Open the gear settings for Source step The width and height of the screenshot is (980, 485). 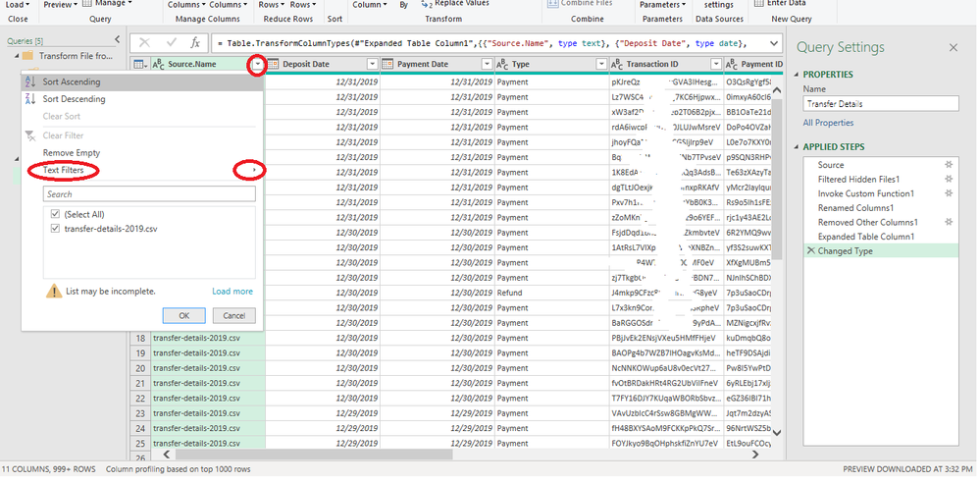949,165
